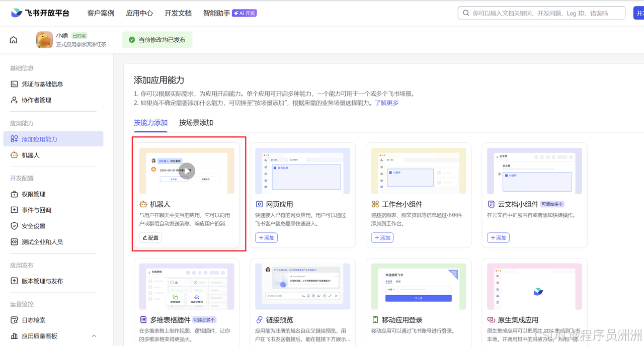The image size is (644, 346).
Task: Click the robot icon beside 机器人 card title
Action: coord(143,204)
